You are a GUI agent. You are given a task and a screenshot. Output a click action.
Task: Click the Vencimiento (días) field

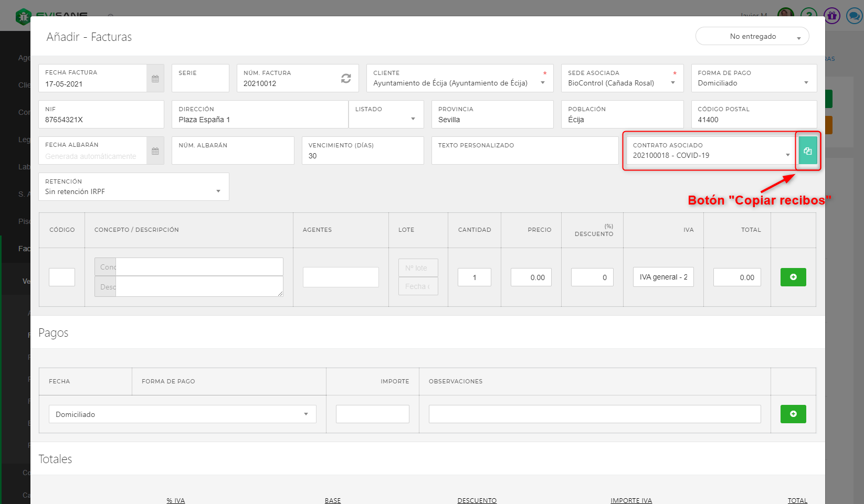click(362, 156)
